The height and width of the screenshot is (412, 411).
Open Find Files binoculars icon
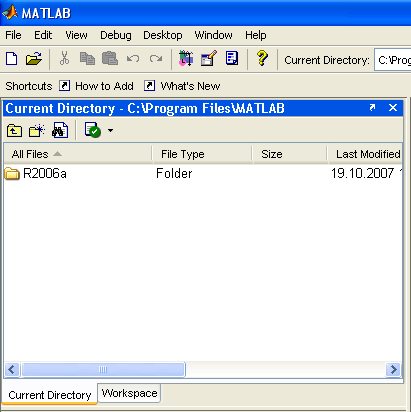(x=60, y=130)
